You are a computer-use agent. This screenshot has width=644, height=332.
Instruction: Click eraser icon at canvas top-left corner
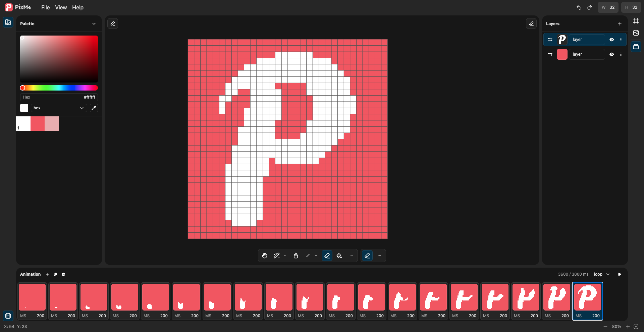113,23
